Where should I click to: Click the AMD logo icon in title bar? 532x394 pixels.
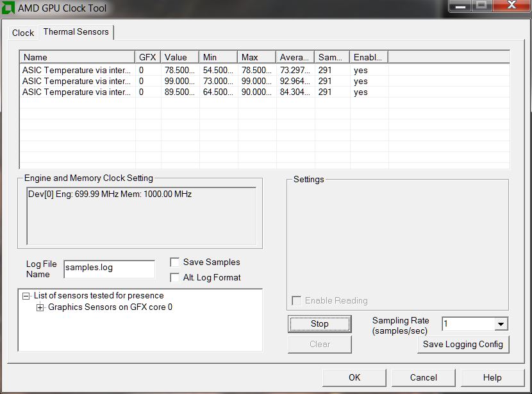pos(8,8)
